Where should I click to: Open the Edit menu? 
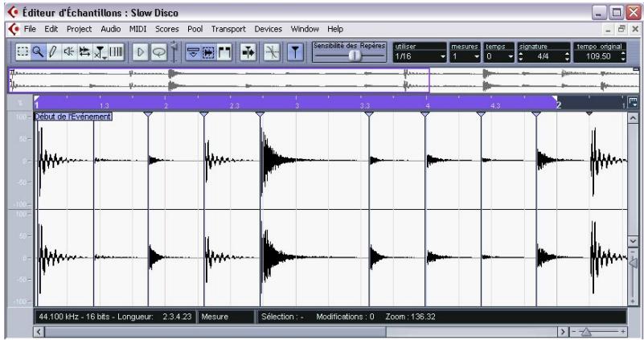click(x=51, y=29)
